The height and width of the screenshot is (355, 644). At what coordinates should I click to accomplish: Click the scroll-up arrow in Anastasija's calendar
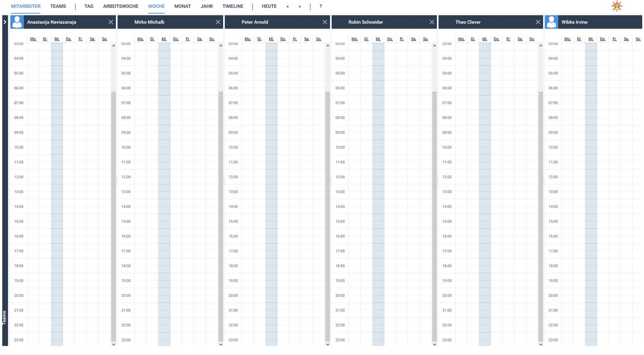coord(114,45)
